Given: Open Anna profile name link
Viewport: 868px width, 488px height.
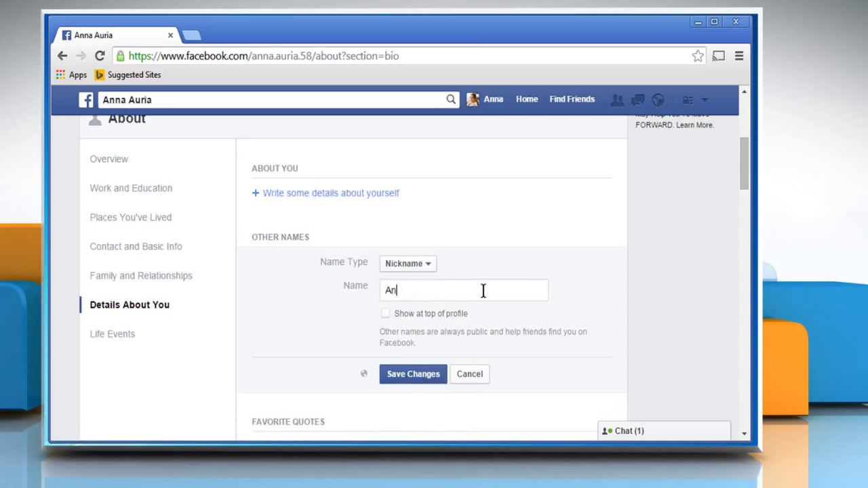Looking at the screenshot, I should (x=494, y=100).
